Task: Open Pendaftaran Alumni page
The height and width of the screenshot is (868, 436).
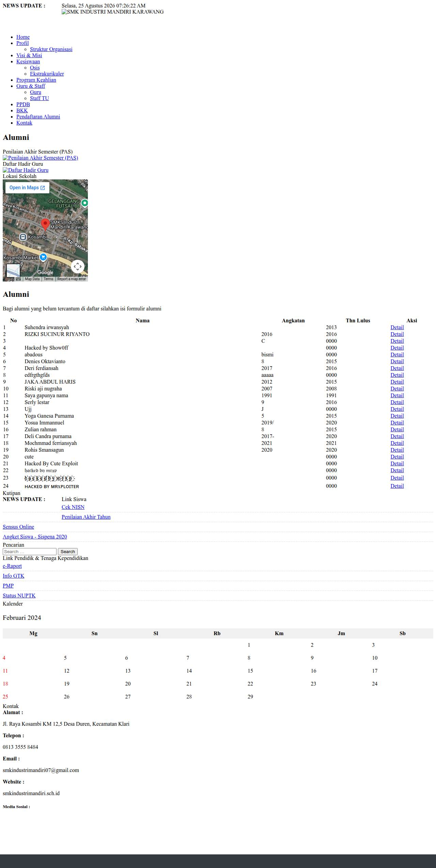Action: 38,117
